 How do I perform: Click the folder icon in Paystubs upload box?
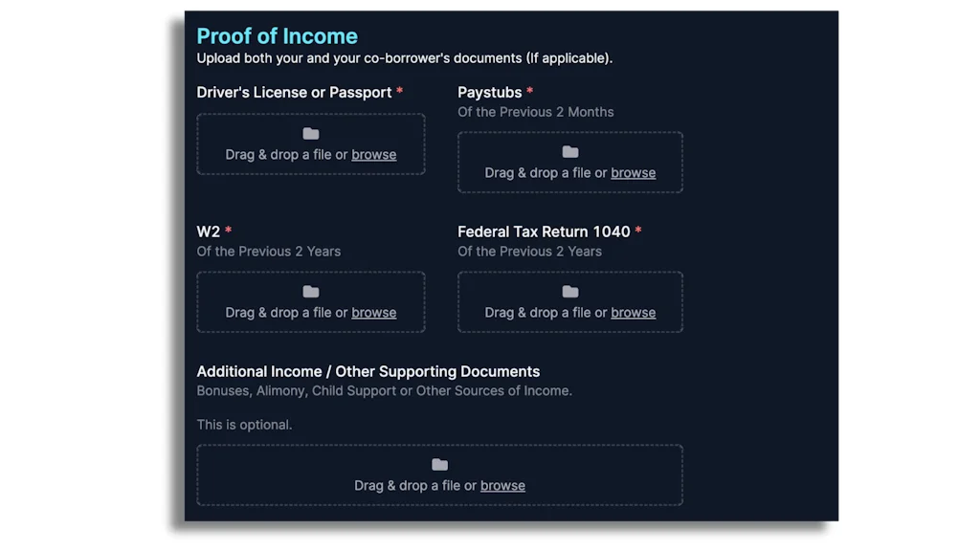click(x=569, y=151)
